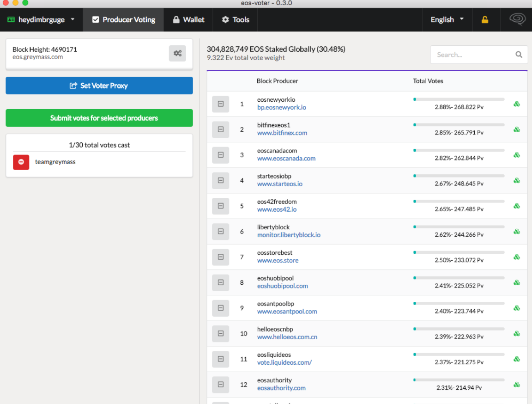Click the eos.greymass.com node address

[38, 57]
